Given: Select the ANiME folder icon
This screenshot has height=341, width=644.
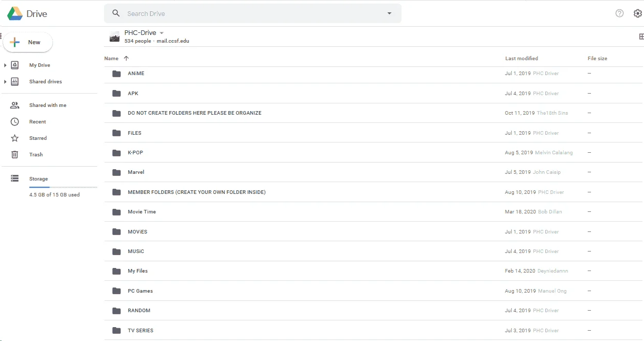Looking at the screenshot, I should pyautogui.click(x=116, y=74).
